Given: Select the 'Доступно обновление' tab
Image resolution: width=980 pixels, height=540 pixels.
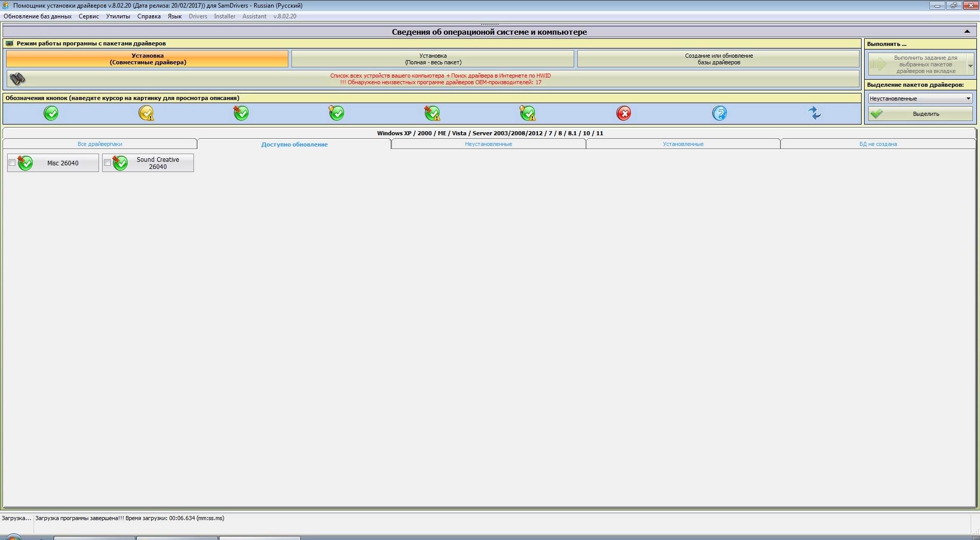Looking at the screenshot, I should click(295, 144).
